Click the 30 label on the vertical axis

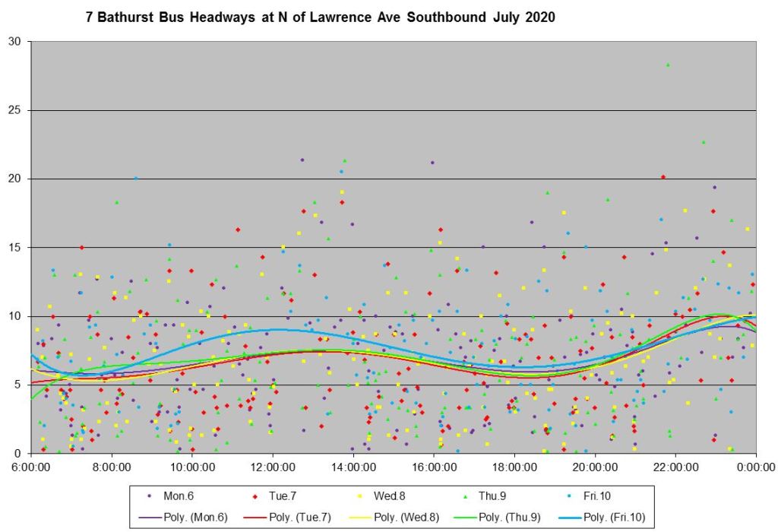click(14, 42)
